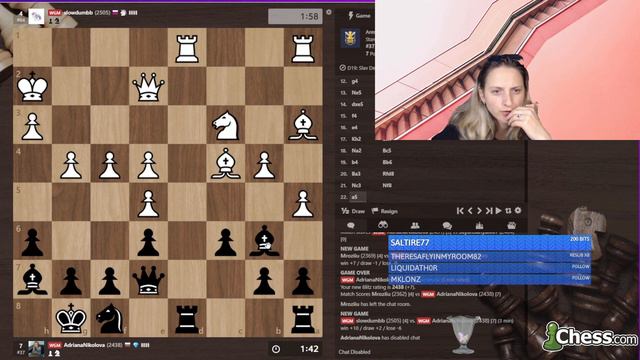The height and width of the screenshot is (360, 640).
Task: Select the white pawn on h3
Action: [x=32, y=127]
